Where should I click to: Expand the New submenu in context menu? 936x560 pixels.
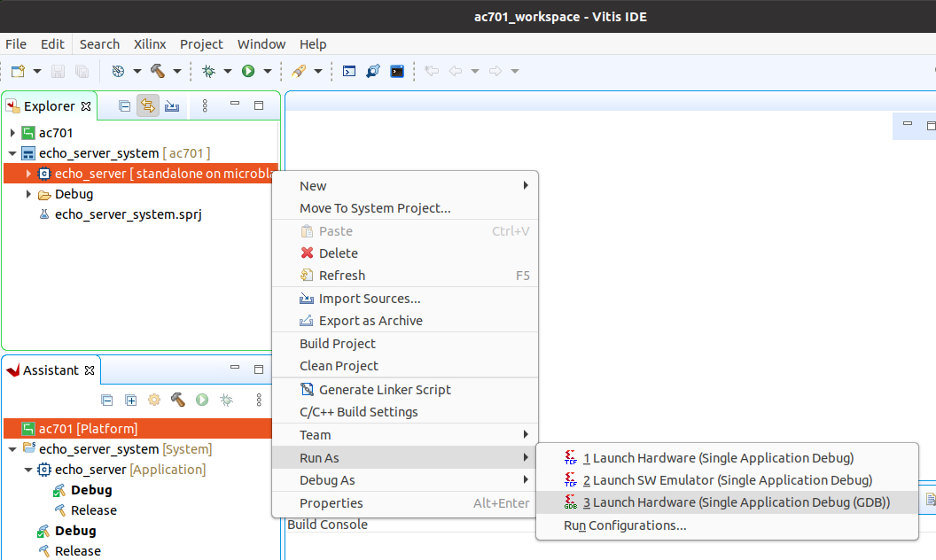pos(405,186)
